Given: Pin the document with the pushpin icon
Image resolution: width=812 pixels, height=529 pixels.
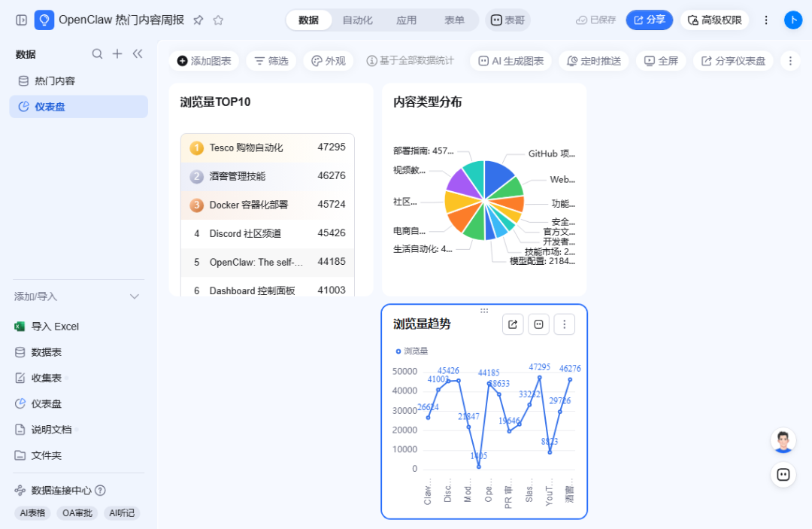Looking at the screenshot, I should 198,20.
